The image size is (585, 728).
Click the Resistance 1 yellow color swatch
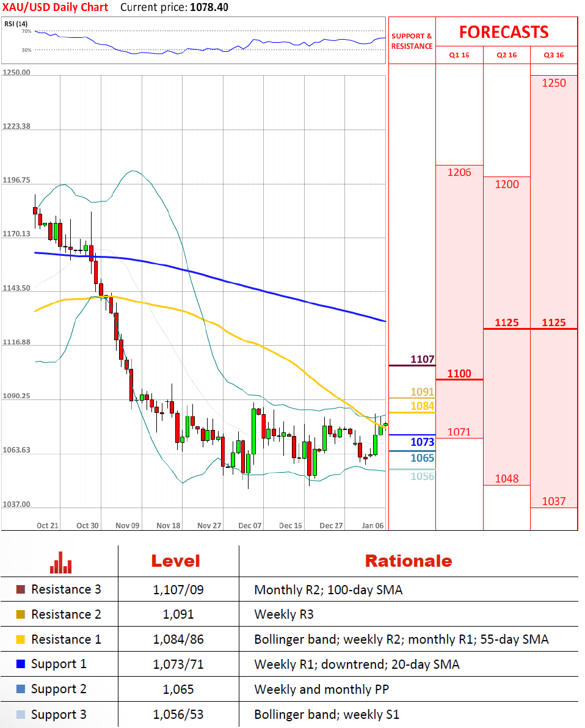tap(20, 640)
